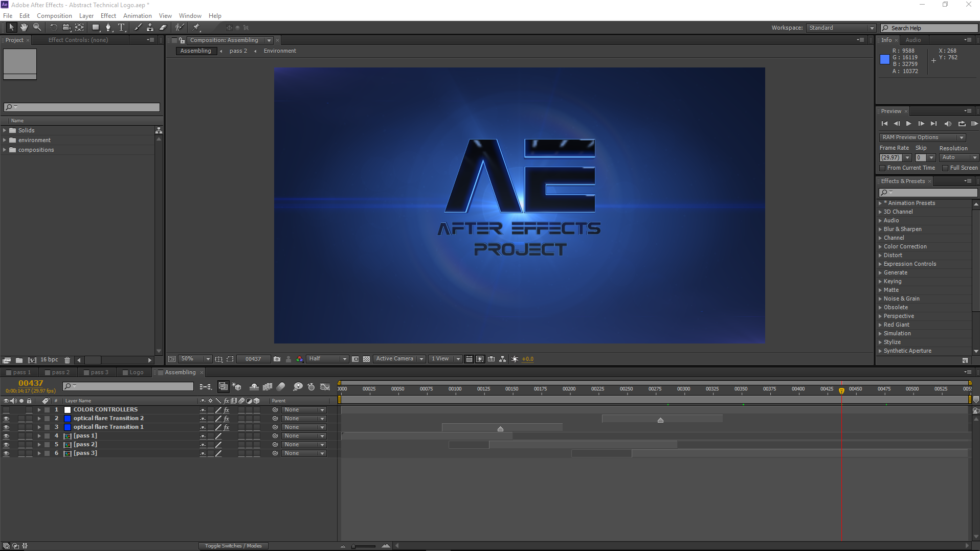Delete selected project item with trash icon

(x=67, y=360)
